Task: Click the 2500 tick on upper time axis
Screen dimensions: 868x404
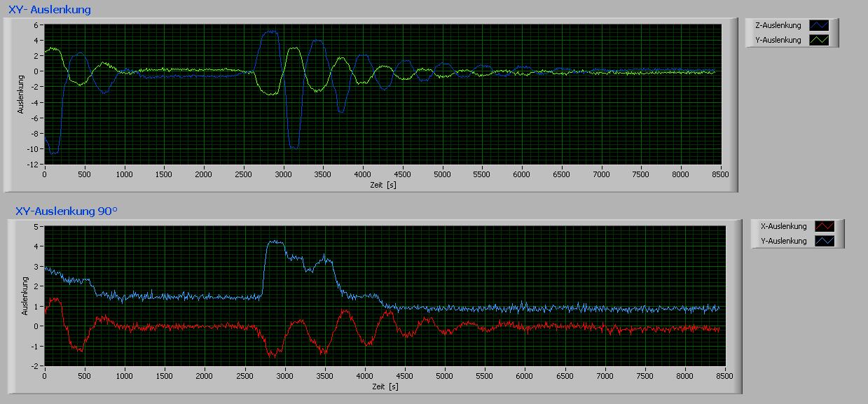Action: coord(244,176)
